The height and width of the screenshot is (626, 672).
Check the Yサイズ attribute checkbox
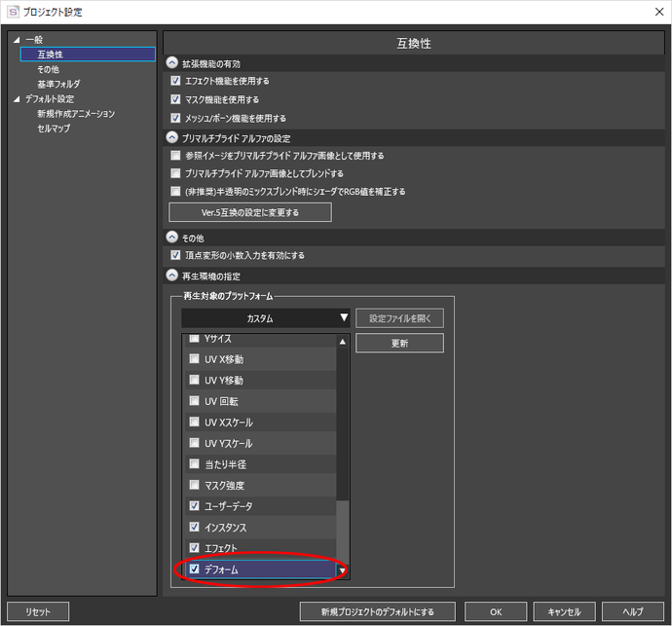click(194, 338)
